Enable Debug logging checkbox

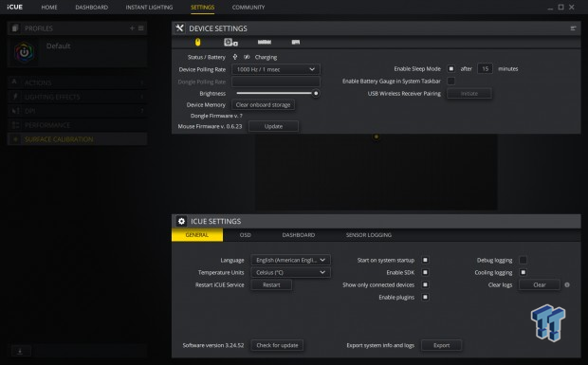click(524, 260)
